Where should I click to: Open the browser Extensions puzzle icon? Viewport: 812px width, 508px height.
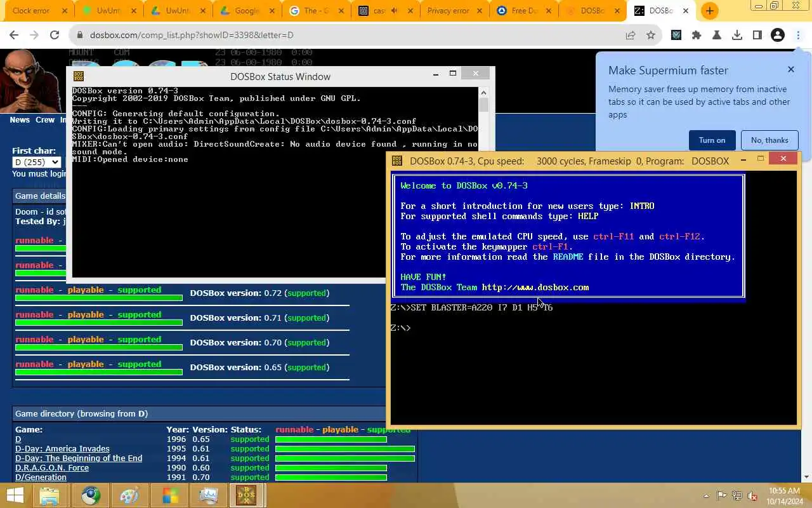pos(697,36)
